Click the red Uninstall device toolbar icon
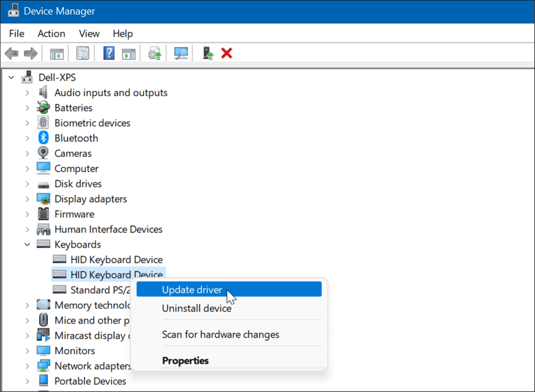The height and width of the screenshot is (392, 535). click(226, 53)
